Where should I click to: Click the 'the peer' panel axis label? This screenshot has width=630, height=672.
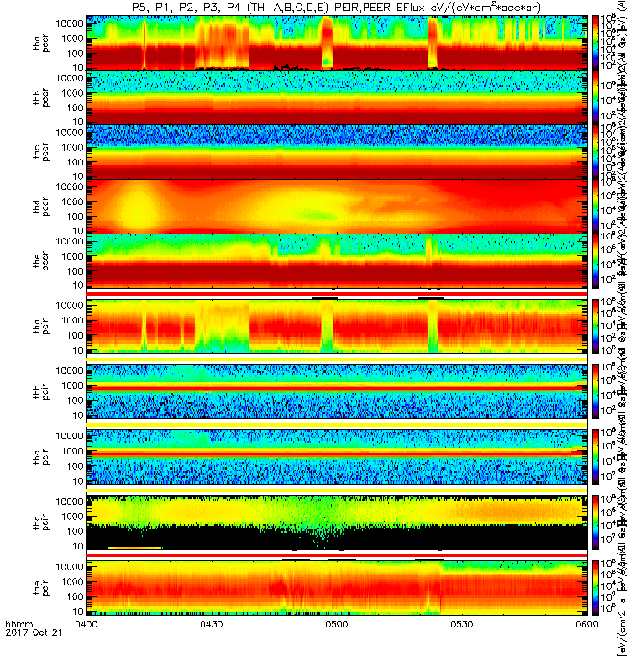(41, 261)
